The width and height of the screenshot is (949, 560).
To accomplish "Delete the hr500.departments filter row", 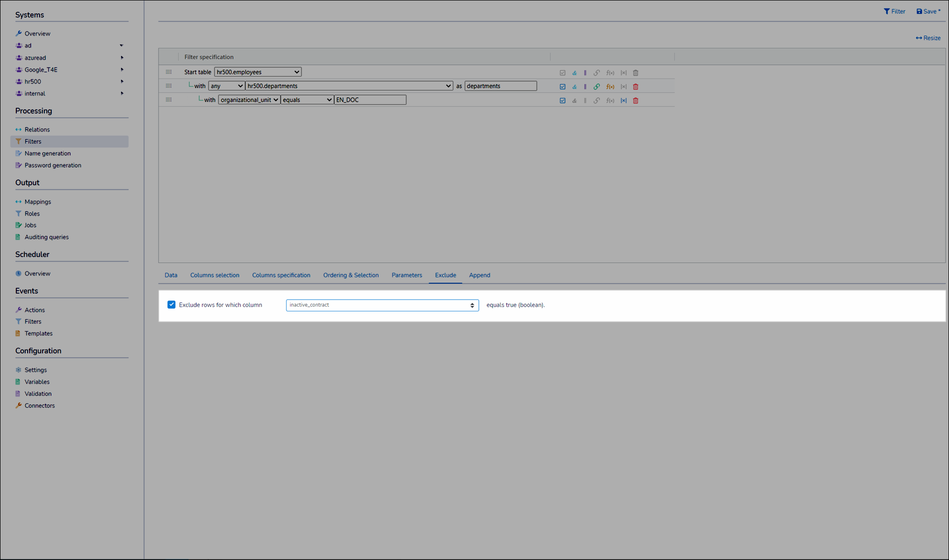I will coord(636,86).
